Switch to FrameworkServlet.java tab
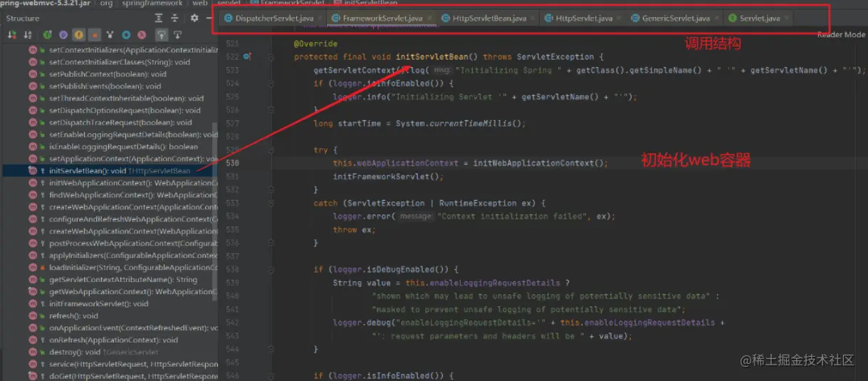Image resolution: width=868 pixels, height=381 pixels. pos(382,17)
